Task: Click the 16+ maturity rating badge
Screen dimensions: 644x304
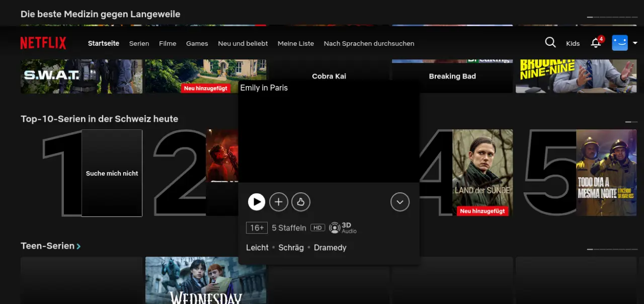Action: coord(257,228)
